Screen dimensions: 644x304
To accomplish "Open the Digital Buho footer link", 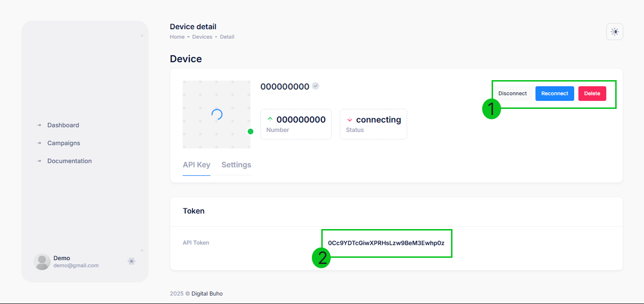I will 207,294.
